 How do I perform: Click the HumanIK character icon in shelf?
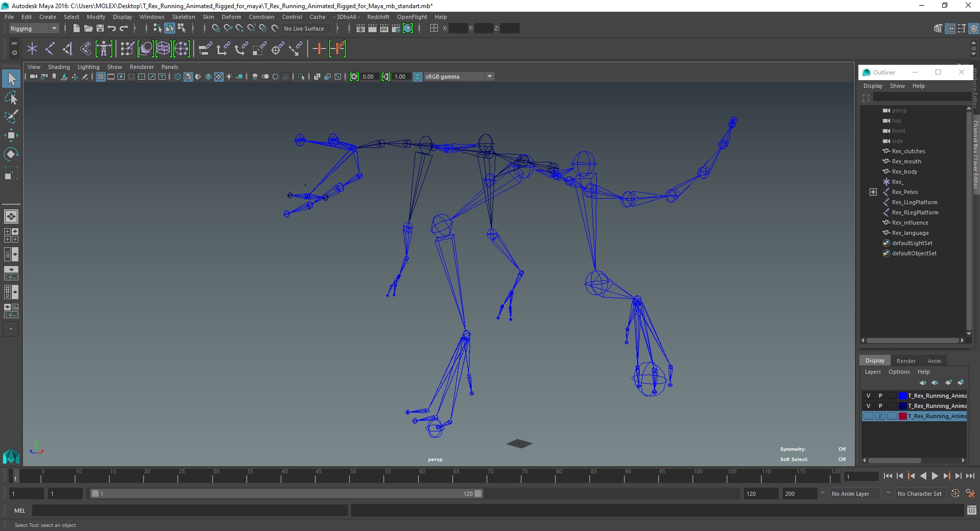coord(104,49)
